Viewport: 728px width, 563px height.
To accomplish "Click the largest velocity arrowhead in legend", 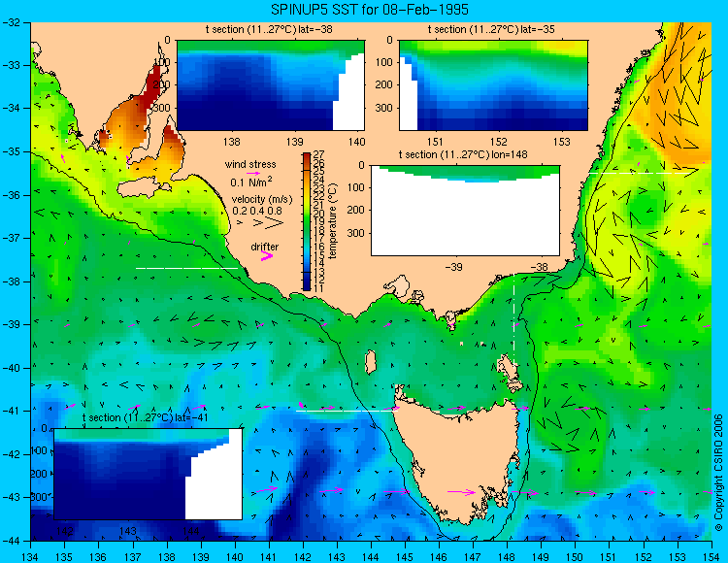I will pyautogui.click(x=274, y=223).
